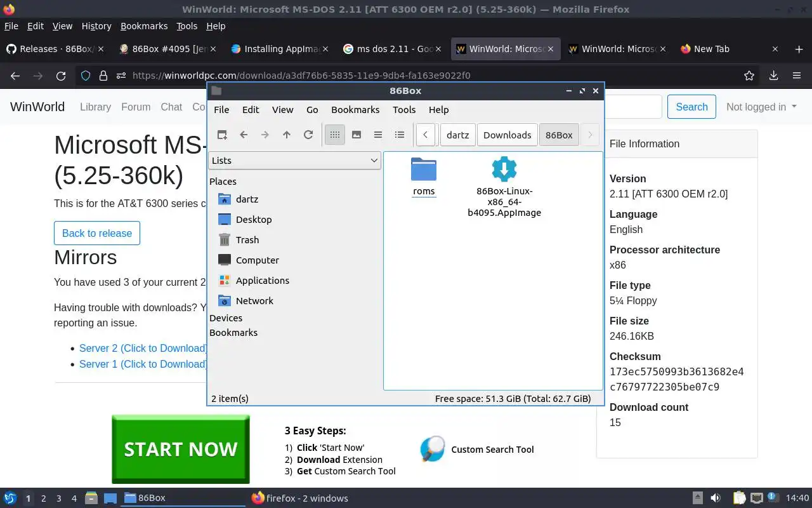
Task: Open Trash in Places sidebar
Action: [247, 239]
